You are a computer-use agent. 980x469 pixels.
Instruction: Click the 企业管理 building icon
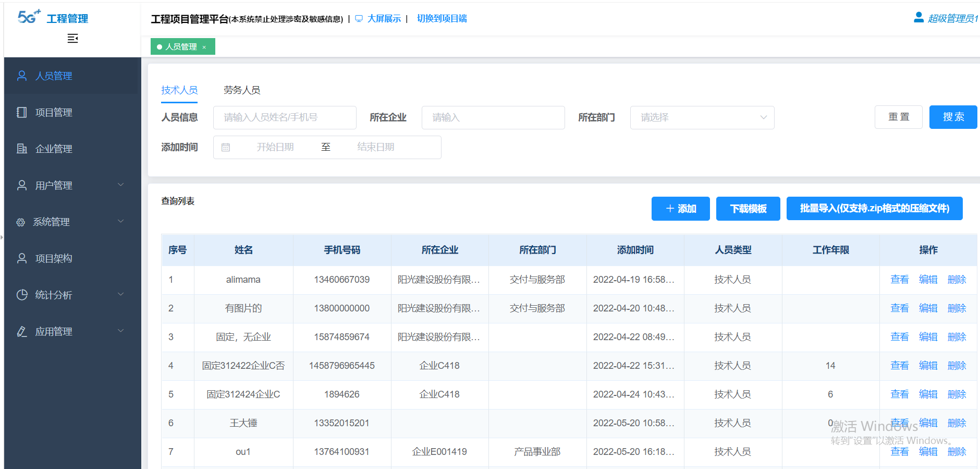coord(22,149)
